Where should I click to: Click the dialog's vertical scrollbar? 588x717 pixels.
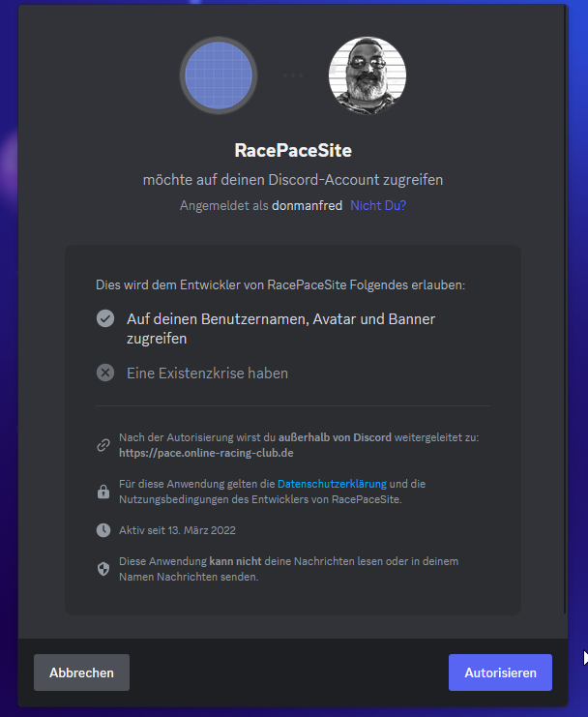point(565,311)
